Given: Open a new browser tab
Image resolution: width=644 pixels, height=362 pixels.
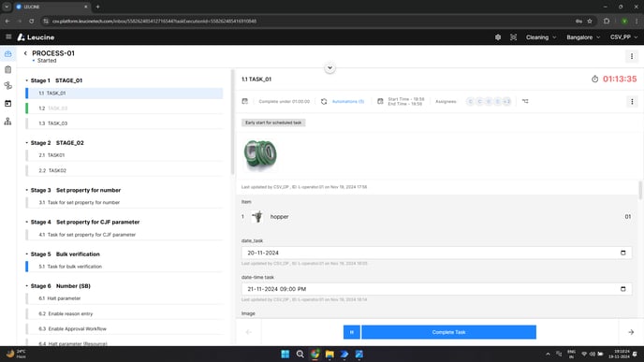Looking at the screenshot, I should pos(97,7).
